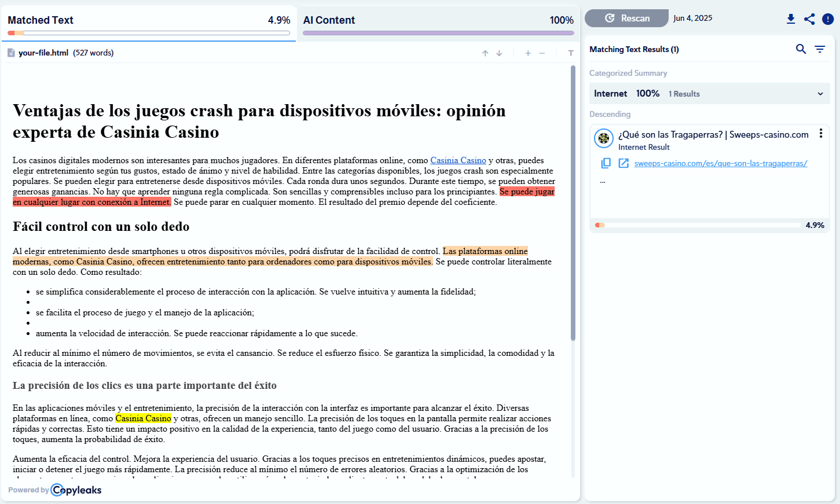
Task: Click the Matched Text 4.9% progress bar
Action: [149, 33]
